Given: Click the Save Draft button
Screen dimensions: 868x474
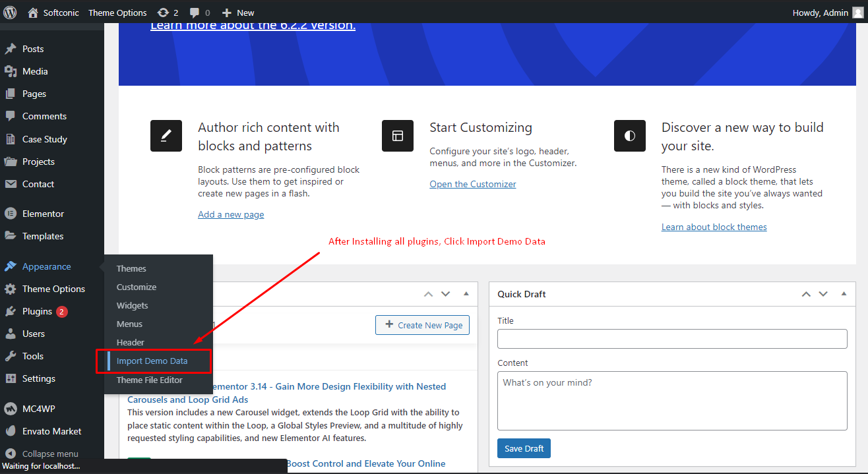Looking at the screenshot, I should (x=524, y=448).
